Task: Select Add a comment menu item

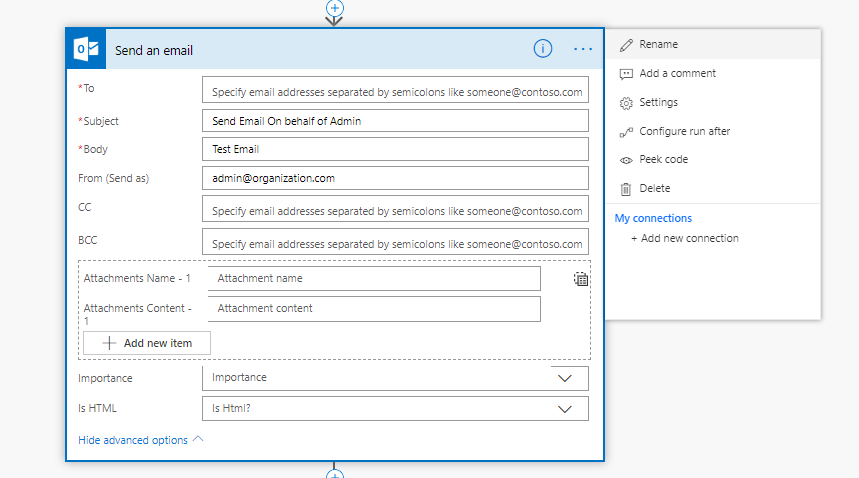Action: (x=677, y=73)
